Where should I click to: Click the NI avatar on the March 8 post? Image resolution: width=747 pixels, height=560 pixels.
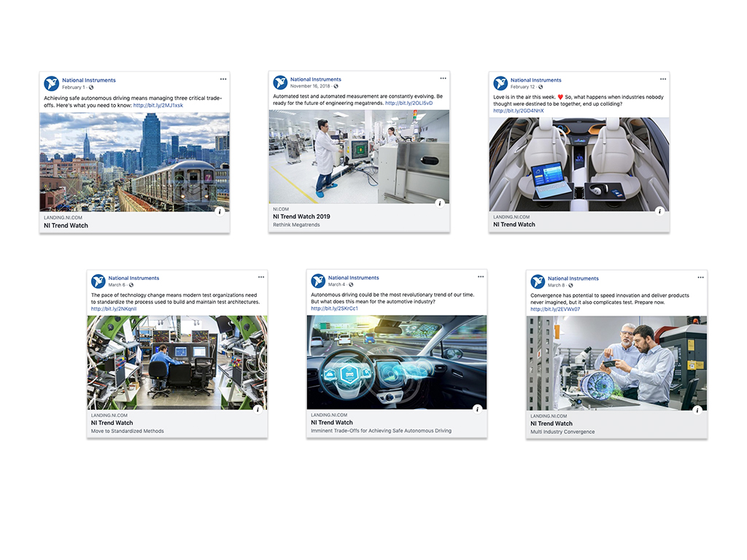point(538,281)
